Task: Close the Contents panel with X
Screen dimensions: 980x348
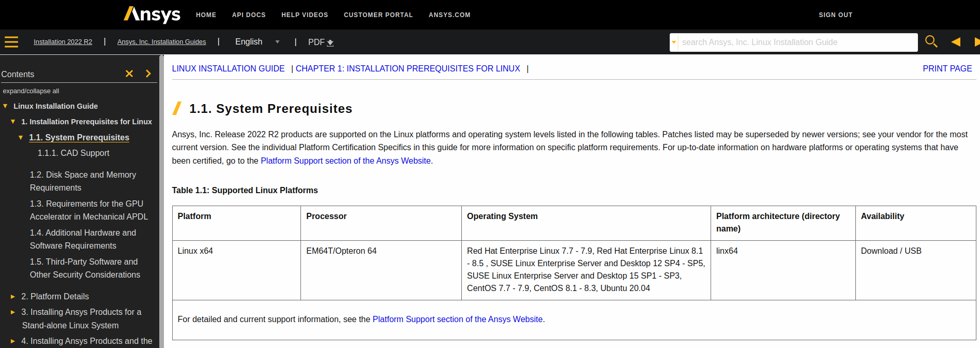Action: pos(129,74)
